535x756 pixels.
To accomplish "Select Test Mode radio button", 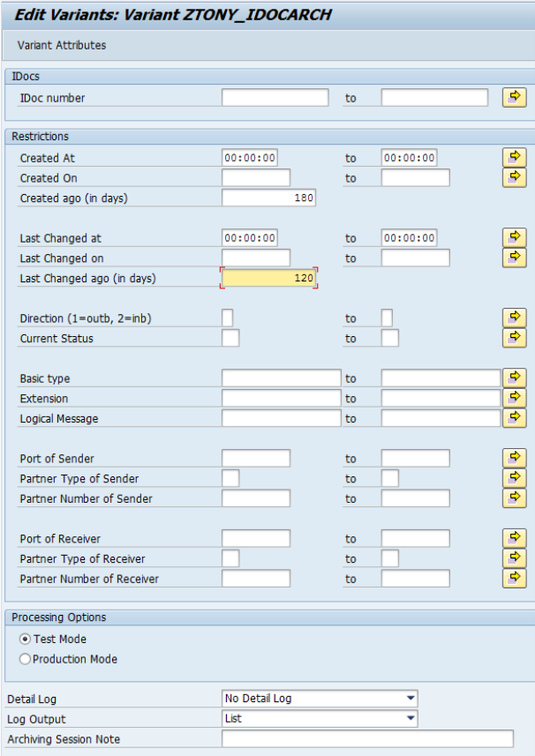I will tap(25, 640).
